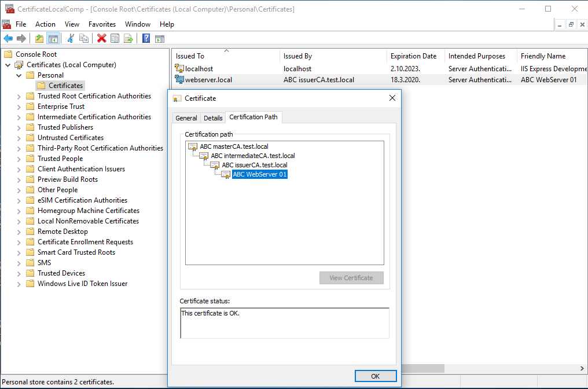Expand the Trusted People folder
The image size is (588, 389).
coord(19,159)
